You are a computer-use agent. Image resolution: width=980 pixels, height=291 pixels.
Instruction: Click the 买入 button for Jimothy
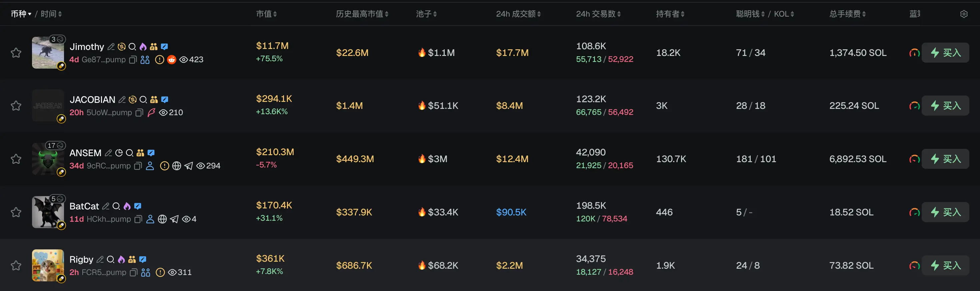945,53
